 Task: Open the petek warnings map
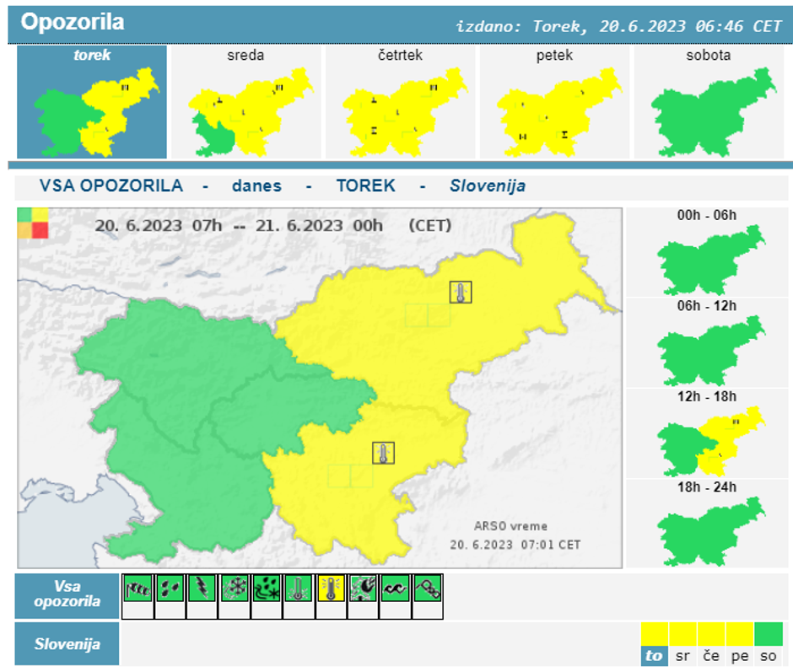pos(554,102)
